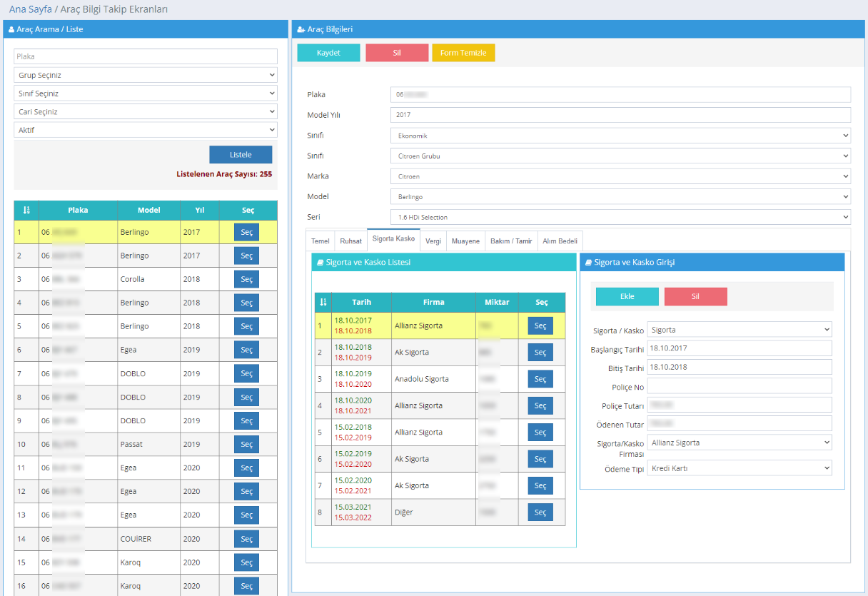
Task: Click Poliçe Tutarı input field
Action: click(740, 405)
